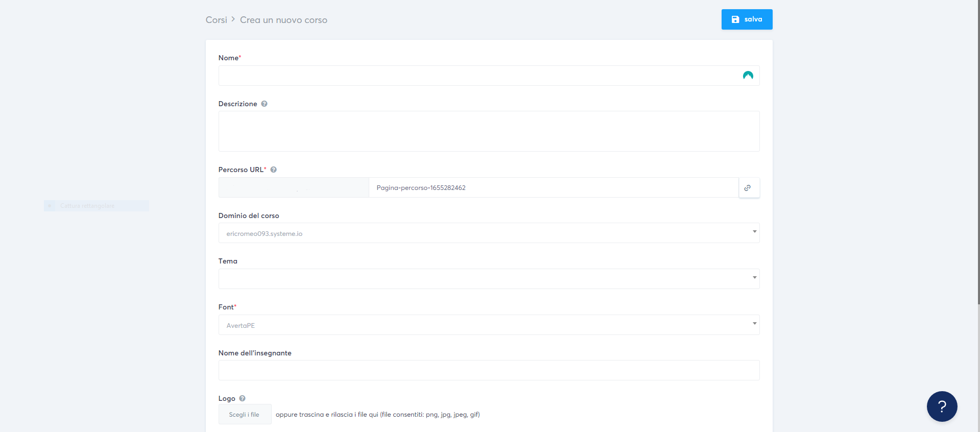Select the faint 'Cattura rettangolare' item

click(87, 206)
